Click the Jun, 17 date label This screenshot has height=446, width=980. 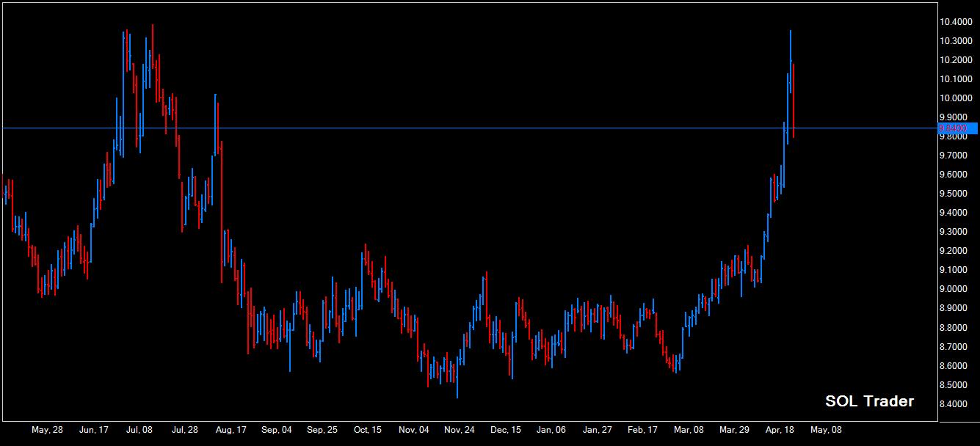(92, 431)
